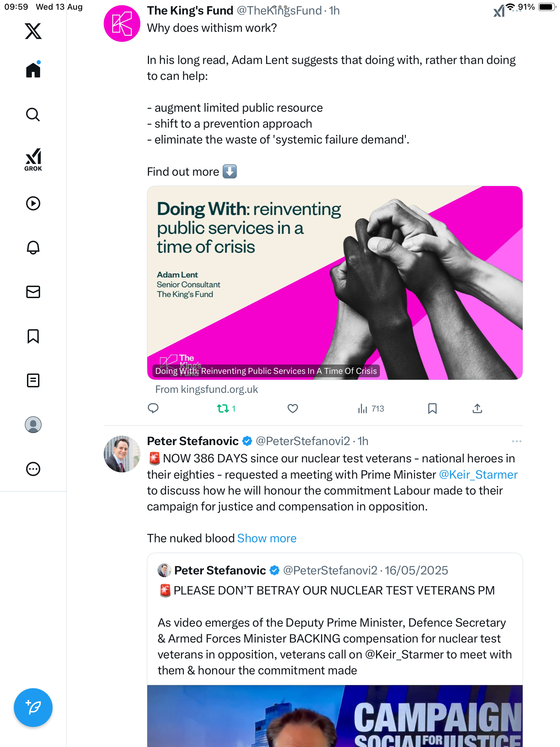Open your profile from sidebar avatar

tap(33, 425)
